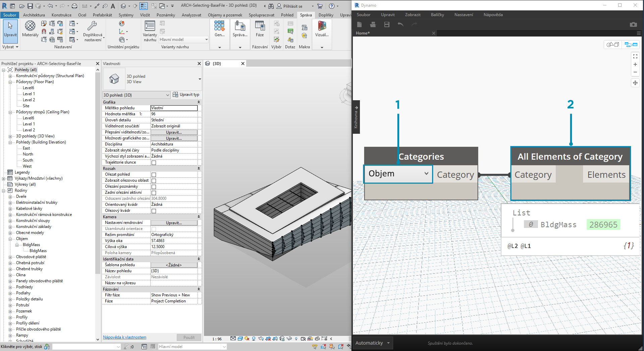
Task: Click the Makra macro manager icon
Action: (304, 27)
